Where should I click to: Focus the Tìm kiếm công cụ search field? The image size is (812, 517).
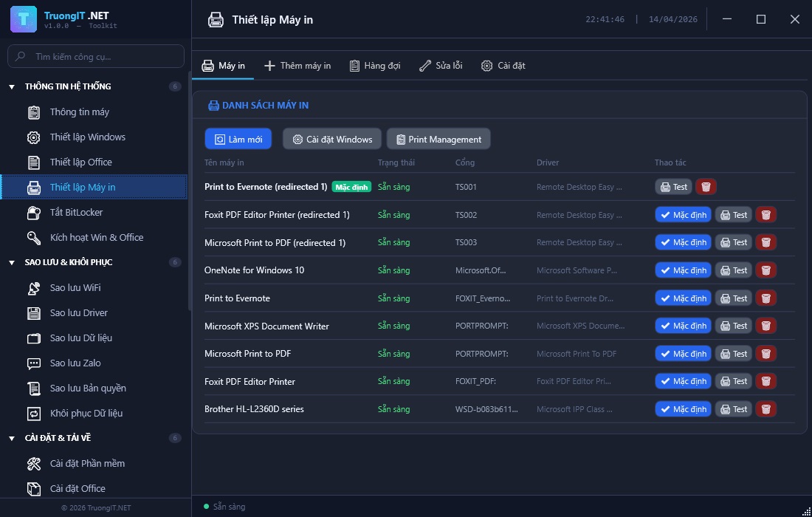tap(103, 56)
